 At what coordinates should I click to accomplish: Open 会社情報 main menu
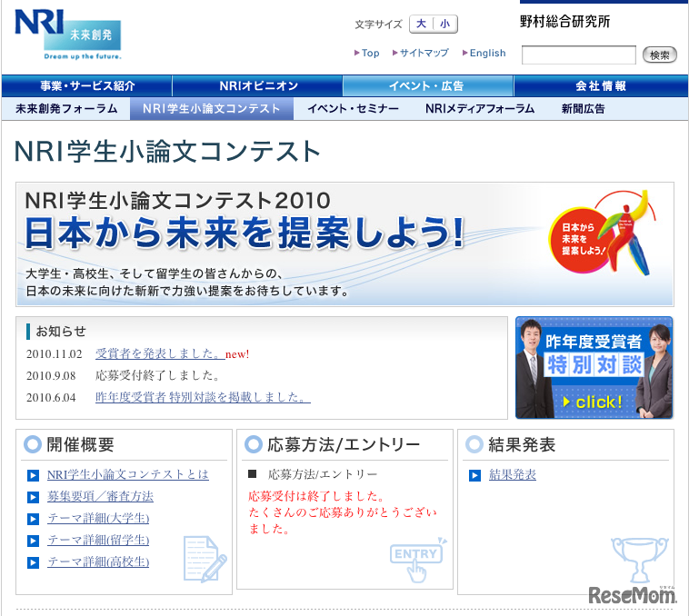(x=601, y=85)
